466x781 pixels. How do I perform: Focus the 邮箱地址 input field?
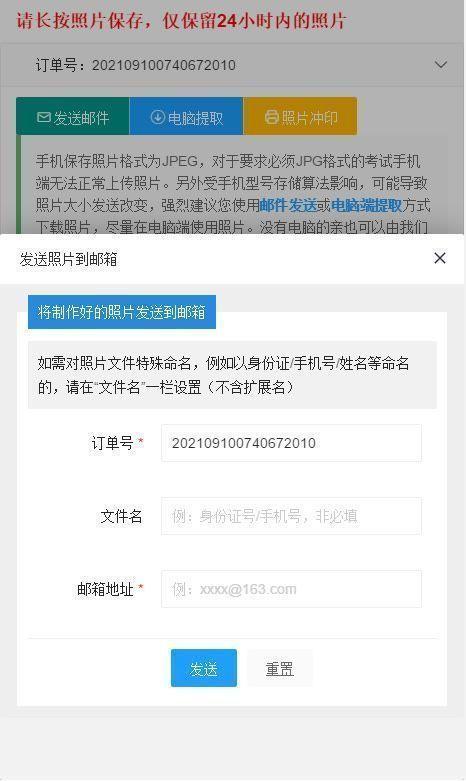pyautogui.click(x=291, y=589)
